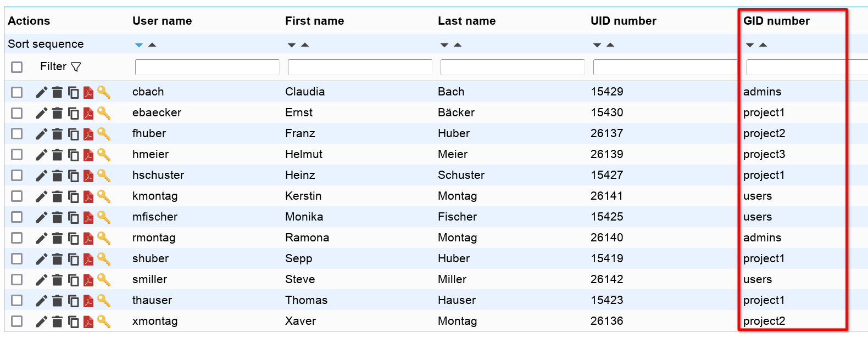Viewport: 868px width, 344px height.
Task: Select the checkbox for mfischer row
Action: click(17, 217)
